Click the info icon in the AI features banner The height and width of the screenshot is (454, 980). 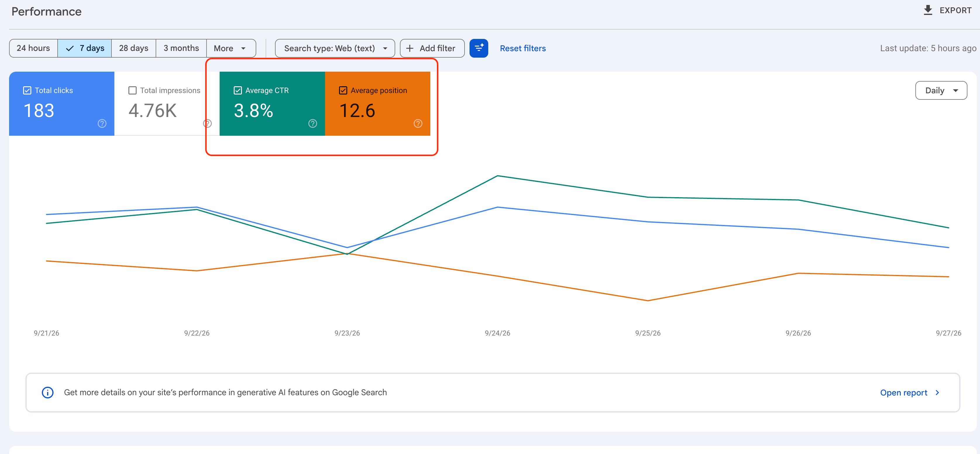tap(48, 392)
